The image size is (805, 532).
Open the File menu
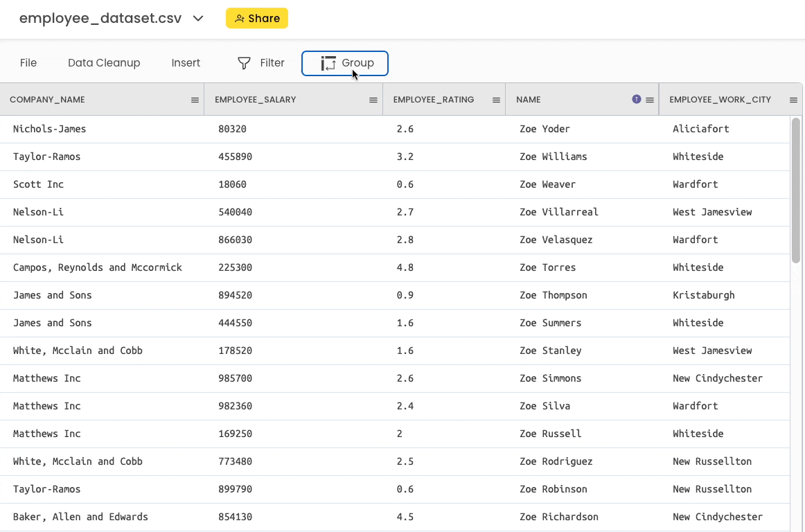click(x=28, y=63)
